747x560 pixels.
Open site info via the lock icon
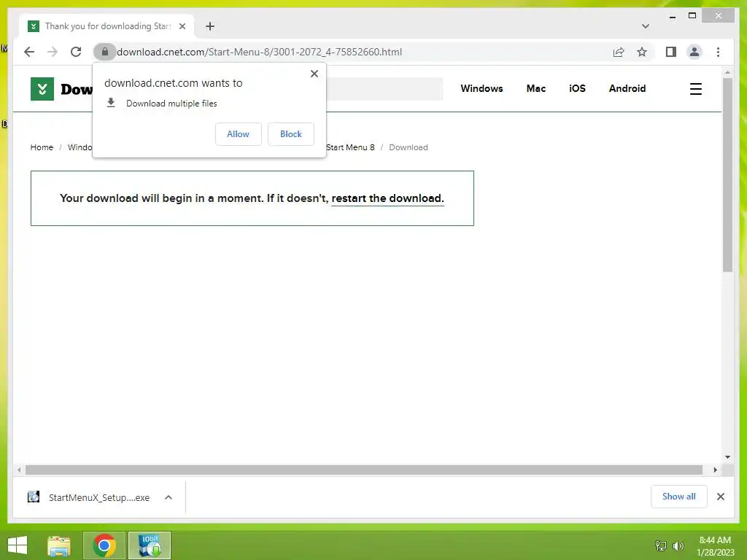coord(105,52)
